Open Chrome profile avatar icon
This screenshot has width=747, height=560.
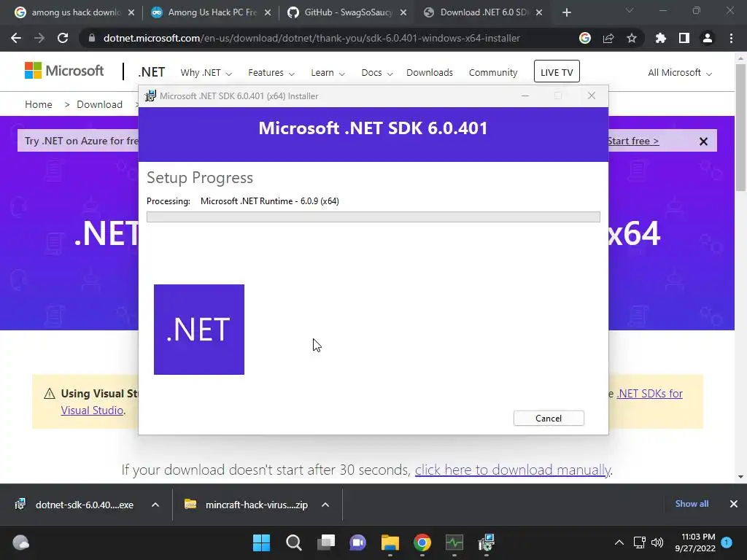pyautogui.click(x=708, y=38)
